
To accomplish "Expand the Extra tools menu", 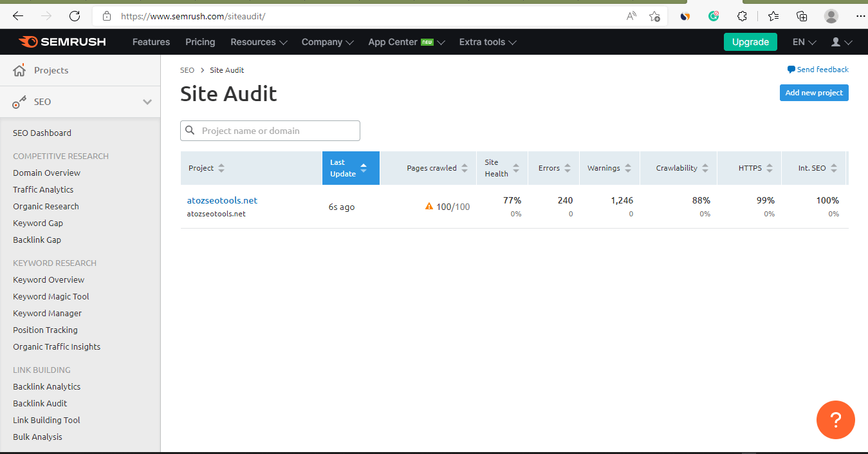I will coord(488,42).
